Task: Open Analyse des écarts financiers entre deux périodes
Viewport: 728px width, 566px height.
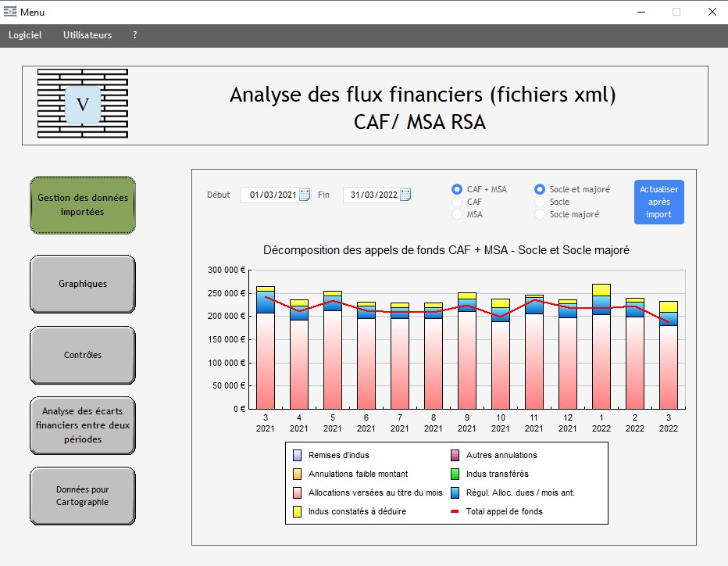Action: click(83, 425)
